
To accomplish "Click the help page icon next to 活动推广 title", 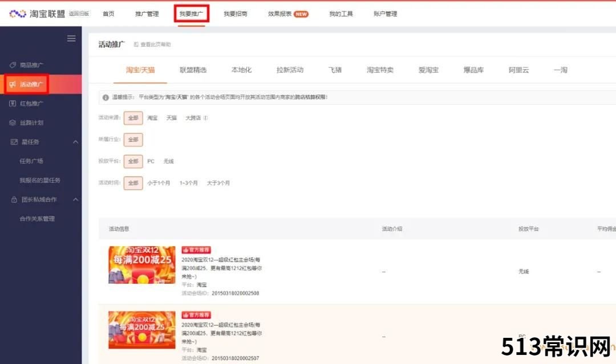I will tap(136, 44).
